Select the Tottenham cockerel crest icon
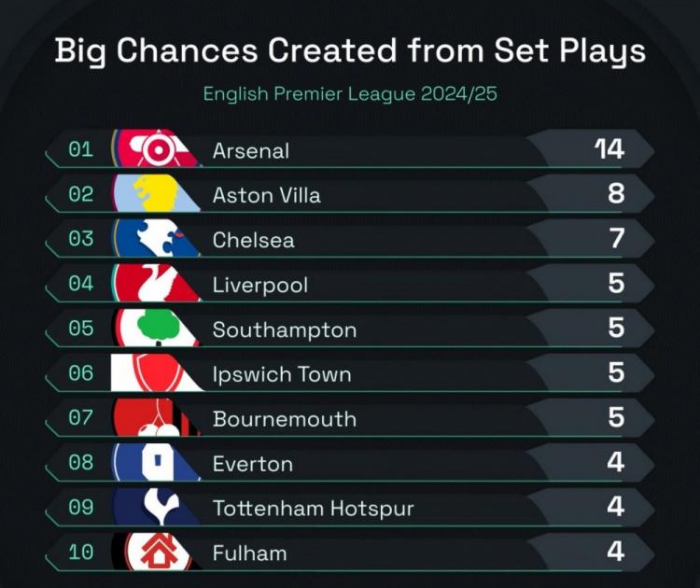This screenshot has height=588, width=700. [155, 507]
